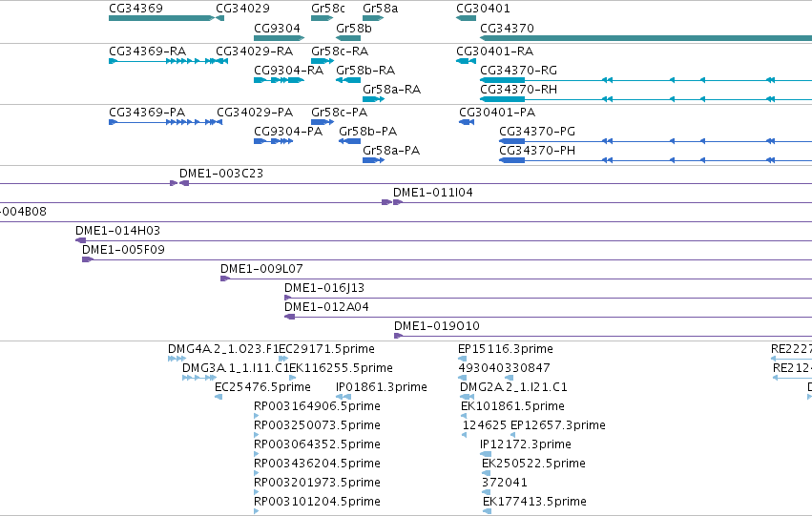
Task: Select EST EK101861.5prime
Action: pos(512,407)
